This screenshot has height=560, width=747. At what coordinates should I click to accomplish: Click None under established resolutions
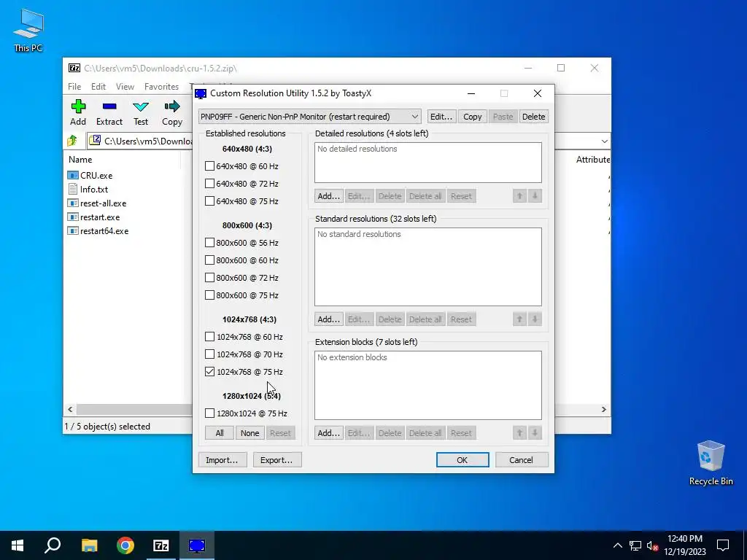click(x=249, y=433)
